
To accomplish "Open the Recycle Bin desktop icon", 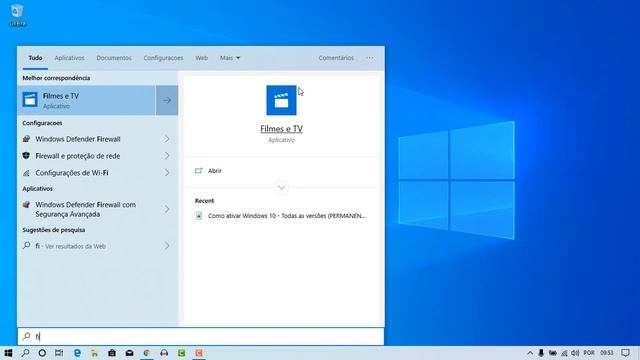I will (17, 15).
